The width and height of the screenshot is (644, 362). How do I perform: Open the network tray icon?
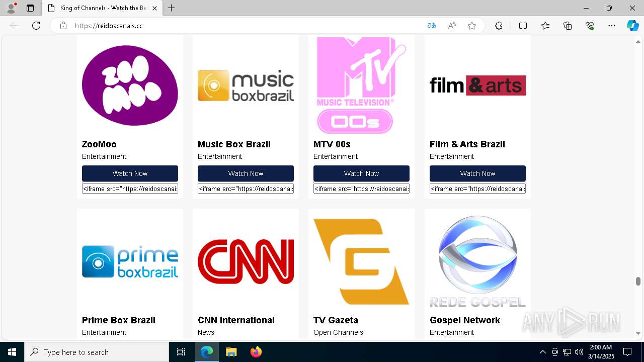click(x=567, y=352)
